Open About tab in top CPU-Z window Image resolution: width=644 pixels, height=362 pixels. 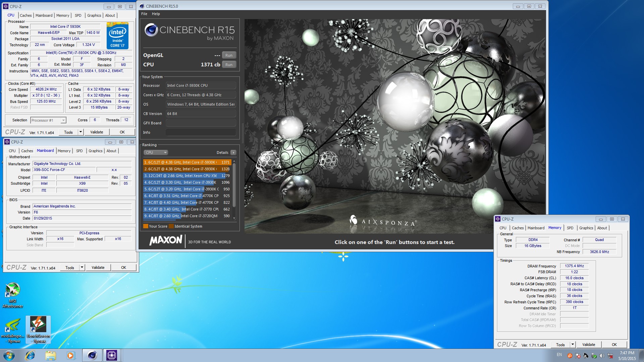tap(110, 15)
